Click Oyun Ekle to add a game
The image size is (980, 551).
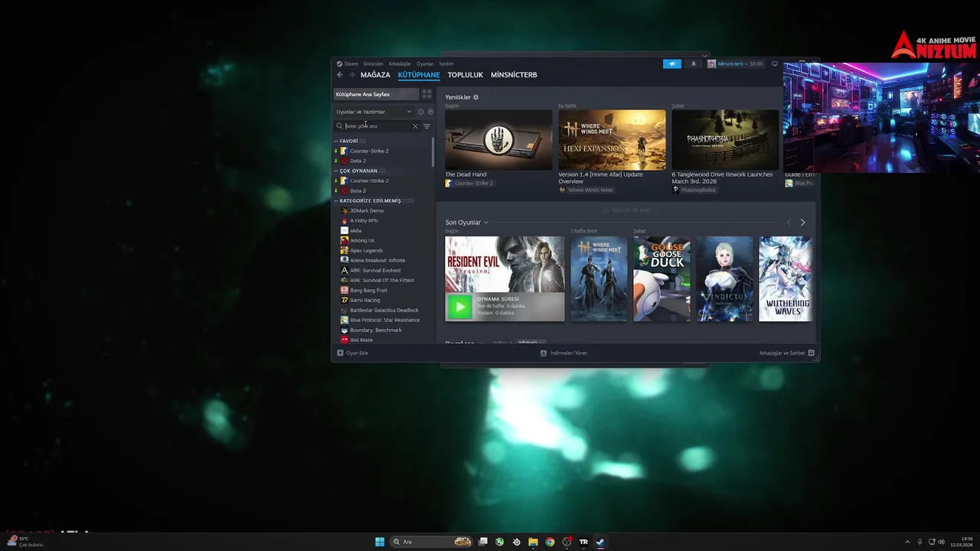coord(353,353)
